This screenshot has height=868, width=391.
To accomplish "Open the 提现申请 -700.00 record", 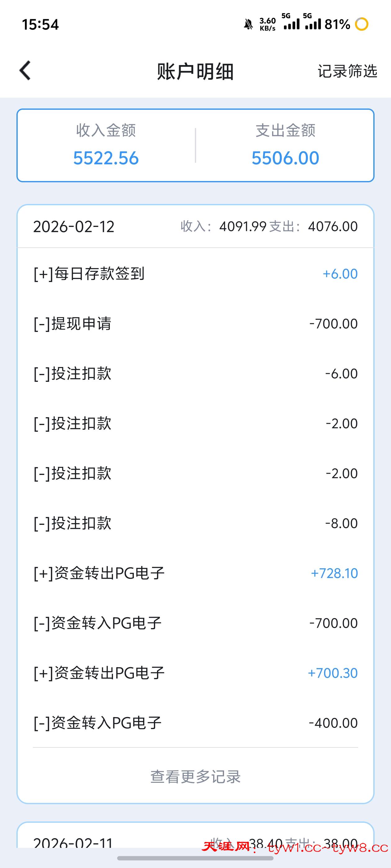I will pos(195,323).
